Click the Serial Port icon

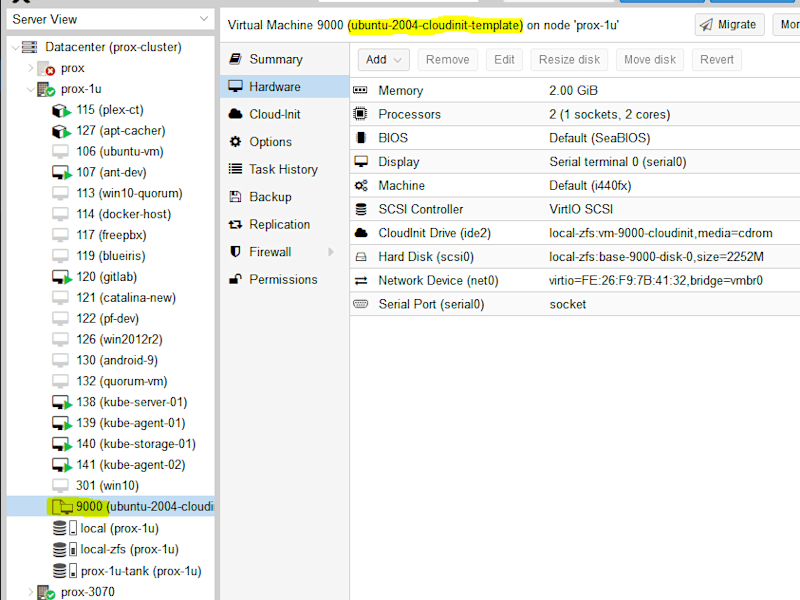pyautogui.click(x=361, y=304)
